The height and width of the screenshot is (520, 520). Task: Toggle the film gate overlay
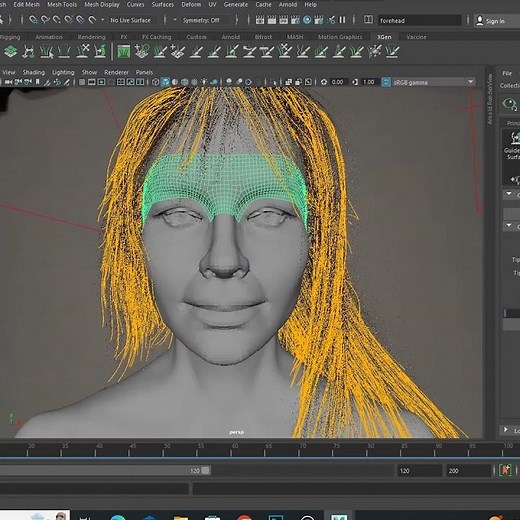pyautogui.click(x=91, y=82)
